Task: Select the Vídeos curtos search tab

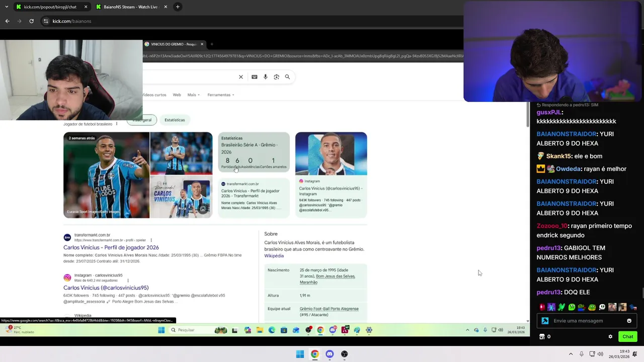Action: tap(154, 95)
